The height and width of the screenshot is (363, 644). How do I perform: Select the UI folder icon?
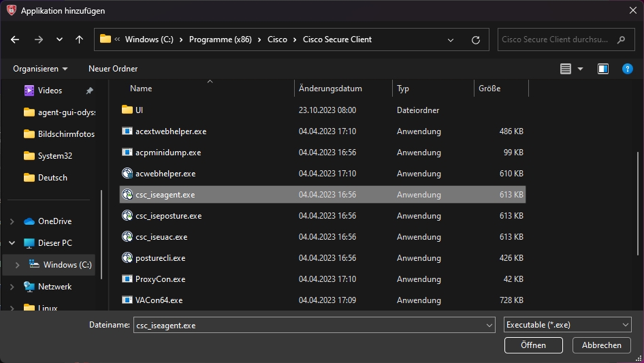(127, 110)
